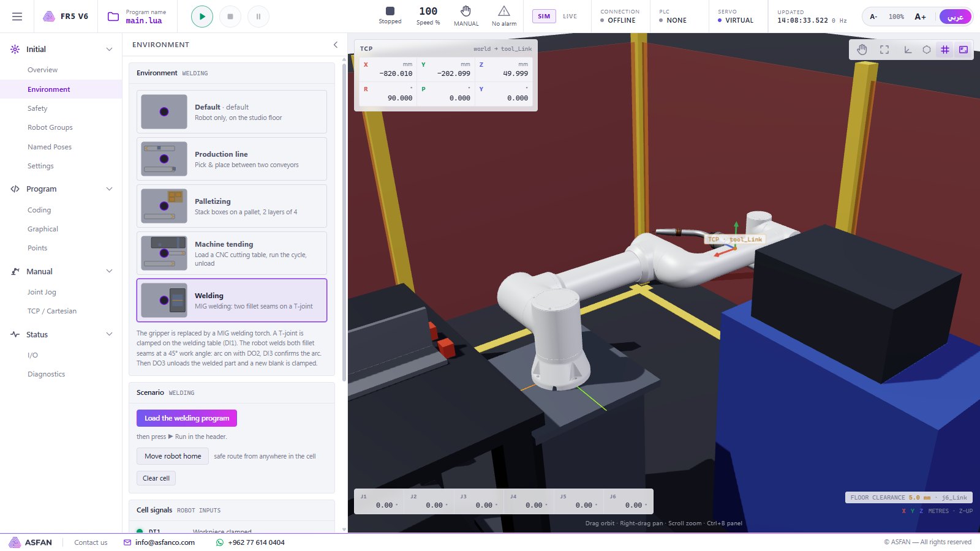Open the hamburger menu
The height and width of the screenshot is (551, 980).
pos(17,17)
